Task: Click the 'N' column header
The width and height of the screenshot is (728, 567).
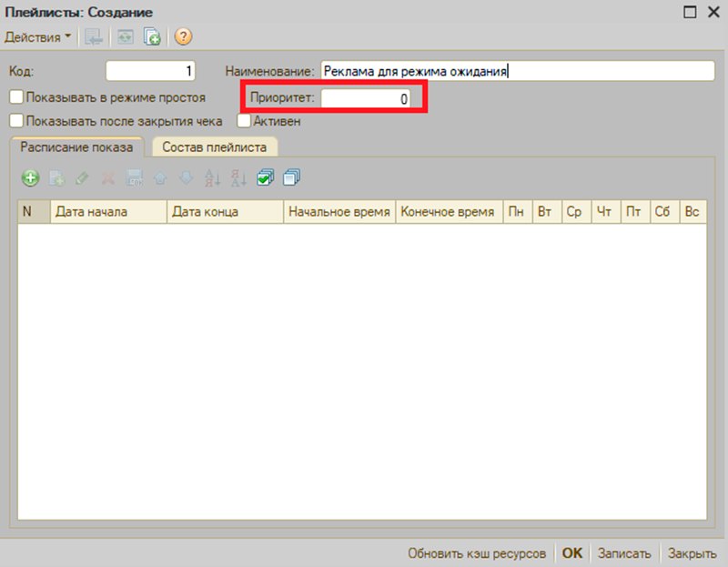Action: 34,212
